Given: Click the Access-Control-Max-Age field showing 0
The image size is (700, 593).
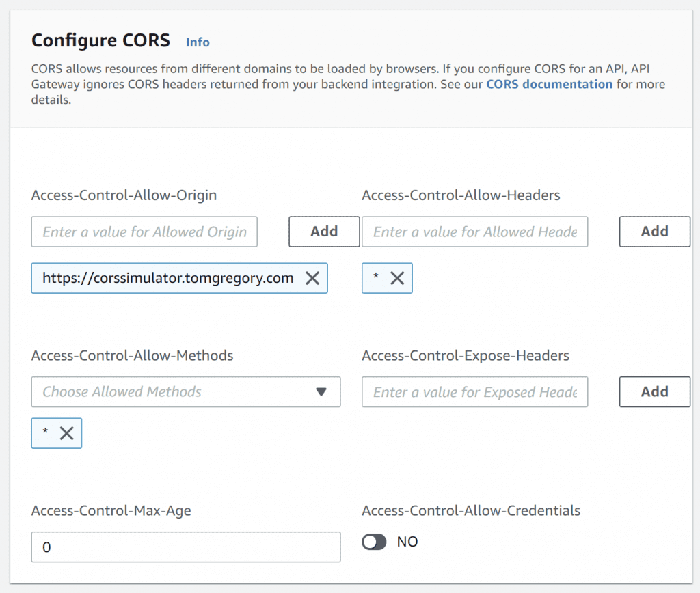Looking at the screenshot, I should [x=185, y=547].
